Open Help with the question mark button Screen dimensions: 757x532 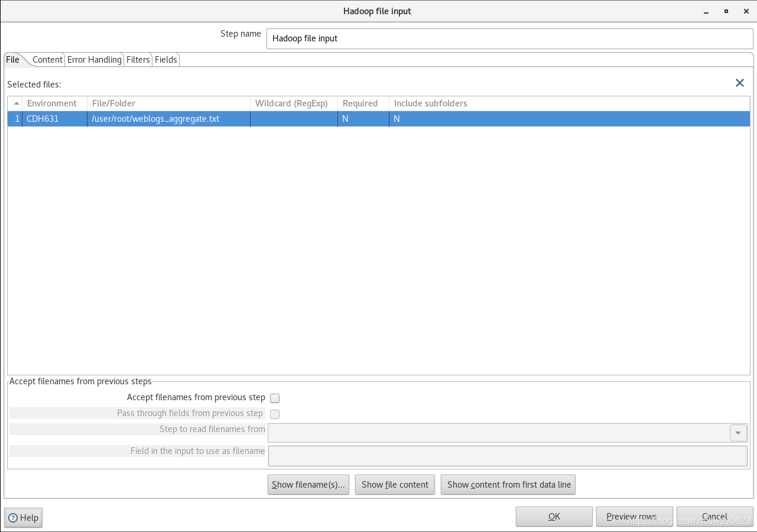coord(24,518)
